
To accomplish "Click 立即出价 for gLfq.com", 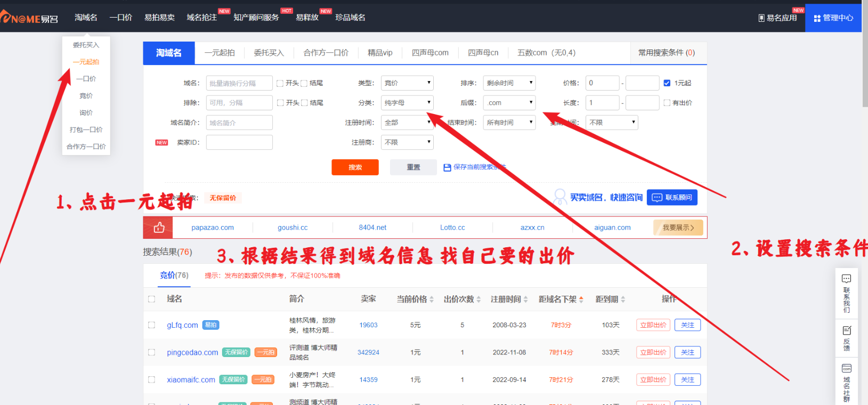I will 653,325.
